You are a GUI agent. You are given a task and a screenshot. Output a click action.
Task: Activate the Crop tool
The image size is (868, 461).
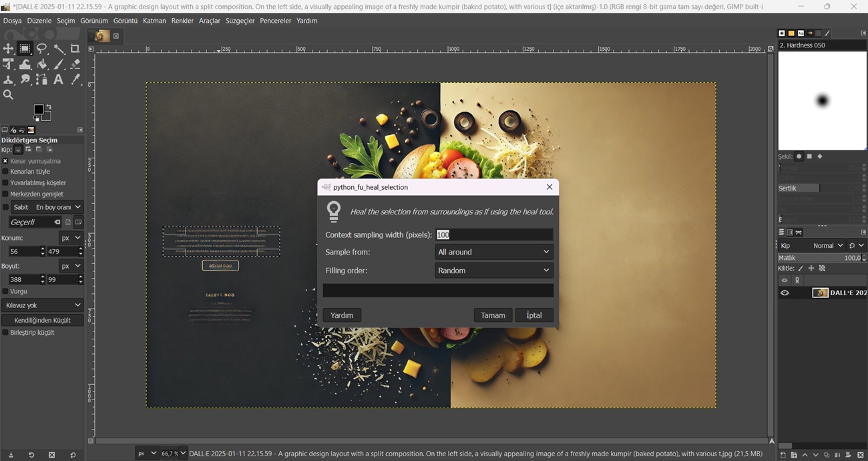(75, 49)
